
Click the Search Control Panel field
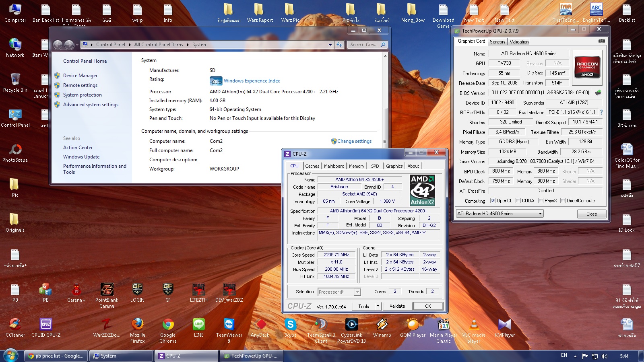(363, 45)
